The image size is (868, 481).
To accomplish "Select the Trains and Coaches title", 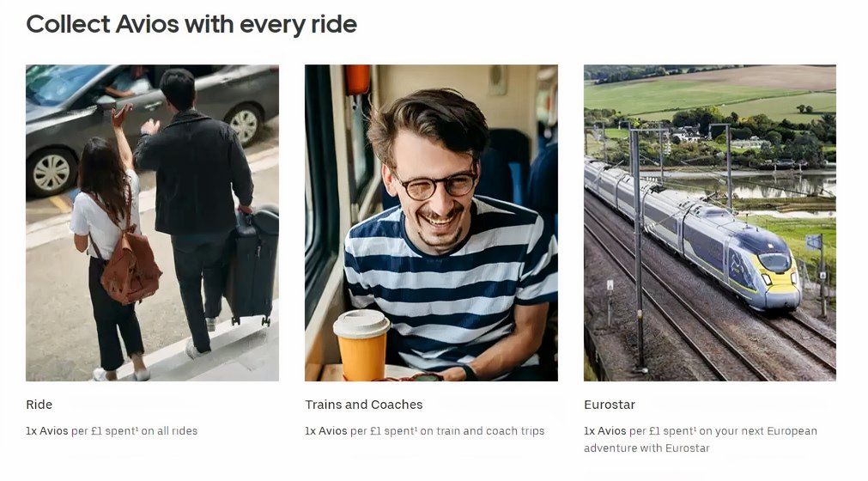I will 364,405.
